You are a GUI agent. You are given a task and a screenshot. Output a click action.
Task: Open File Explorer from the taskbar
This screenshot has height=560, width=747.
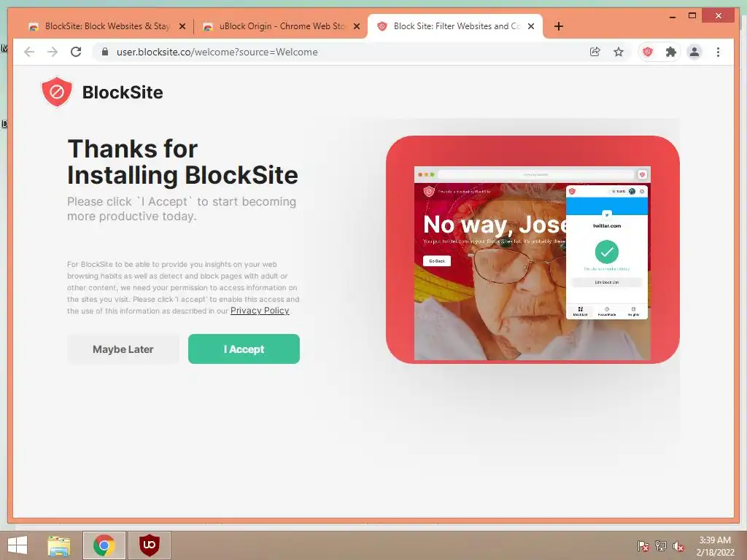click(59, 545)
